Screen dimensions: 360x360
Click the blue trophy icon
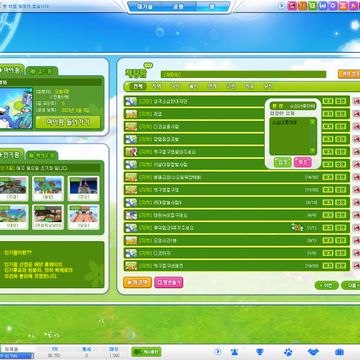click(260, 352)
